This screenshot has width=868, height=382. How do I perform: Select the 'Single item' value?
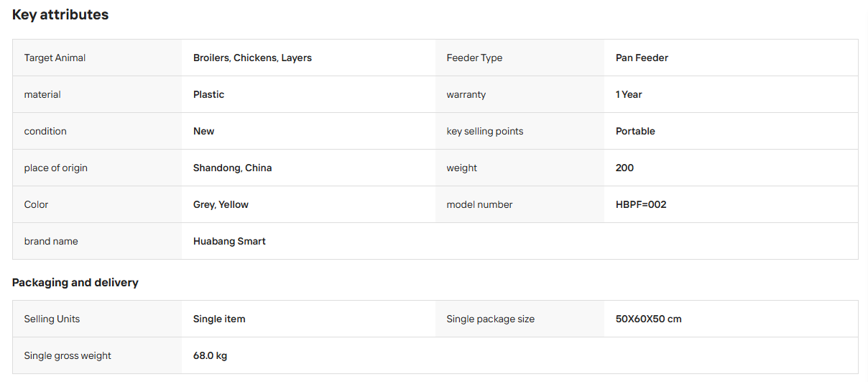(219, 319)
